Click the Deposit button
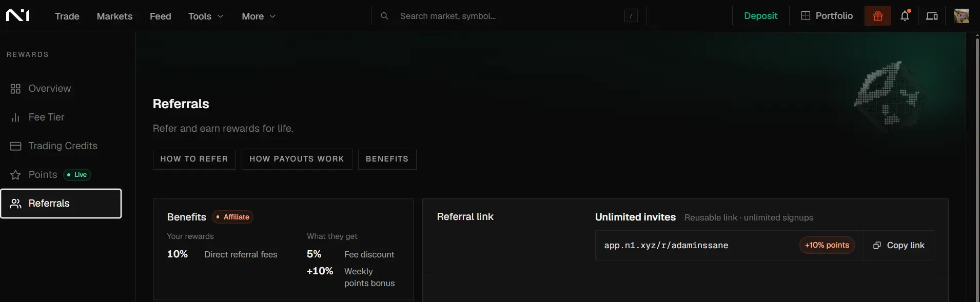Screen dimensions: 980x302 pyautogui.click(x=760, y=16)
